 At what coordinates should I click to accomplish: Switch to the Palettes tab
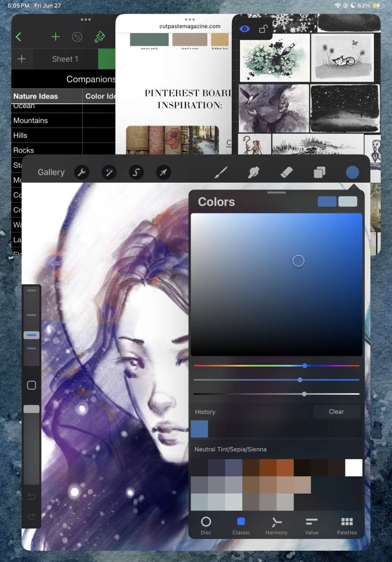point(347,526)
